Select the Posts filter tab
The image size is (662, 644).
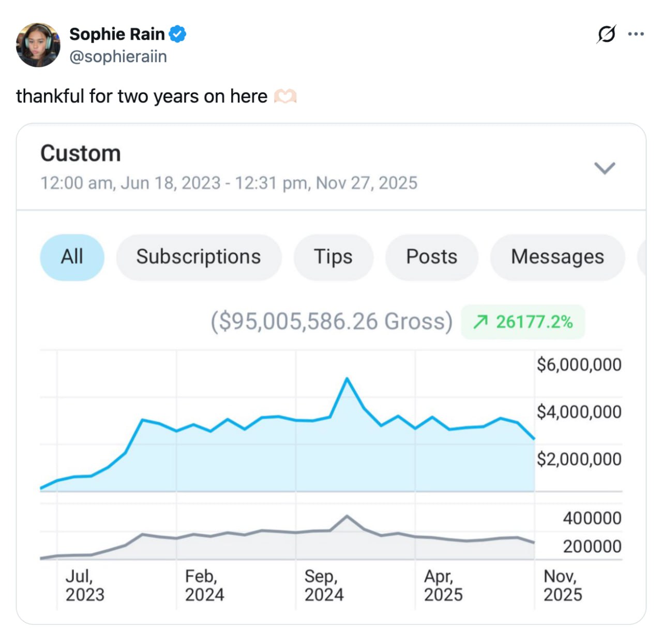pos(431,257)
